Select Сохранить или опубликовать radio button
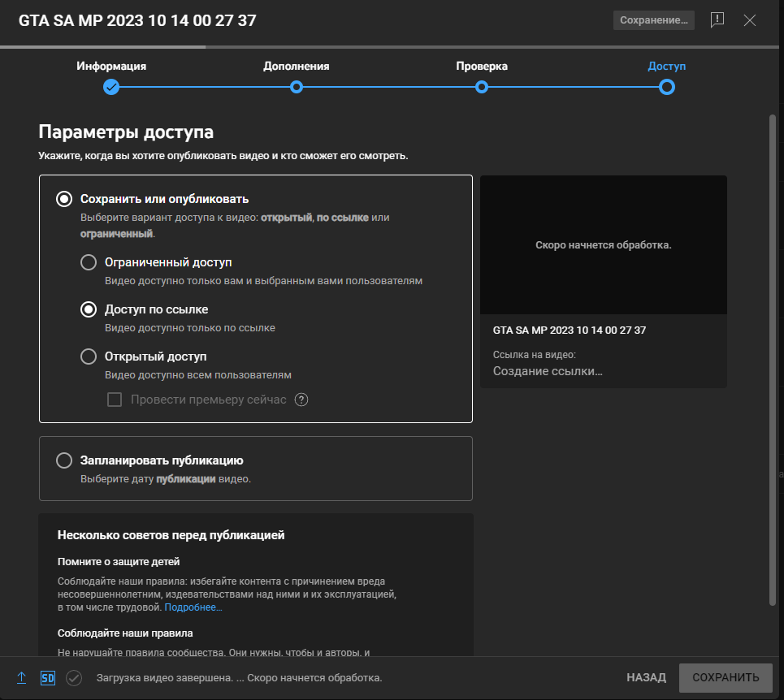The image size is (784, 700). (64, 199)
